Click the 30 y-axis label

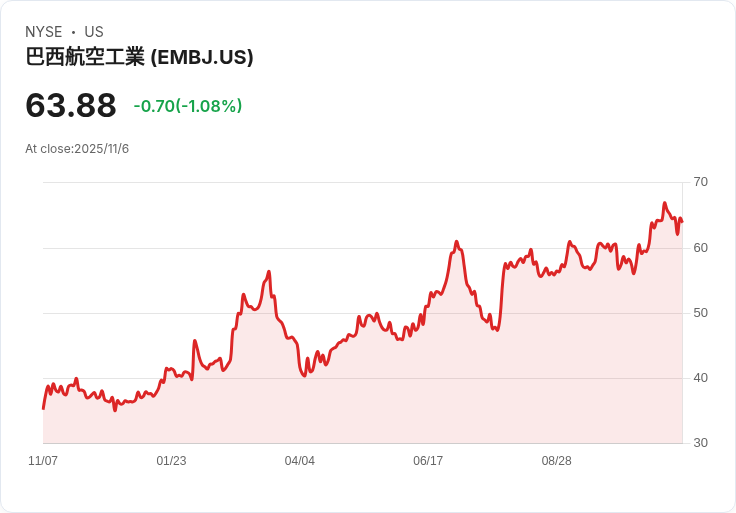(700, 443)
